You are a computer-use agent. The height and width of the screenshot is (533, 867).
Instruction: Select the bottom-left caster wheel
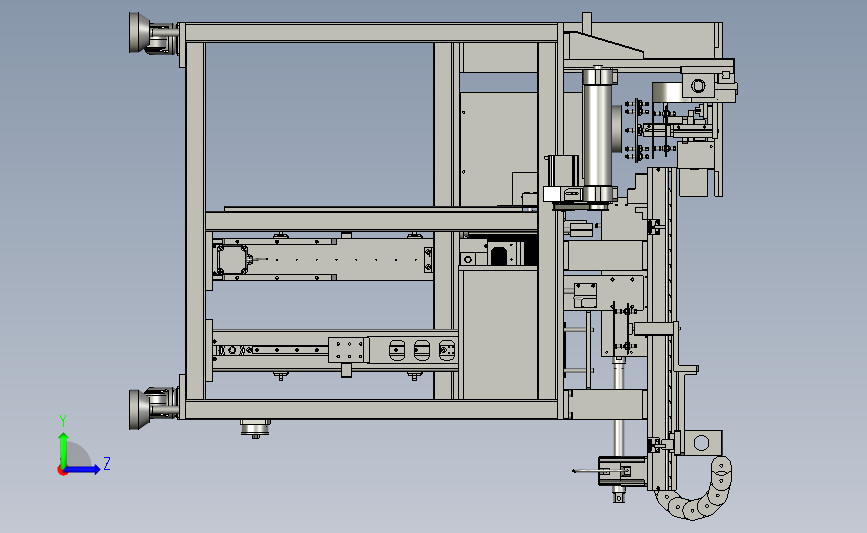click(x=153, y=408)
